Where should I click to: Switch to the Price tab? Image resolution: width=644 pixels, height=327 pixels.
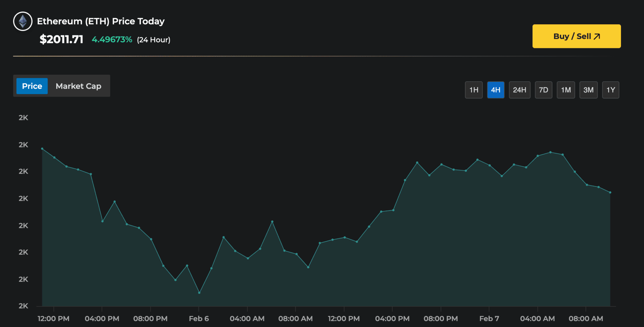pyautogui.click(x=32, y=86)
